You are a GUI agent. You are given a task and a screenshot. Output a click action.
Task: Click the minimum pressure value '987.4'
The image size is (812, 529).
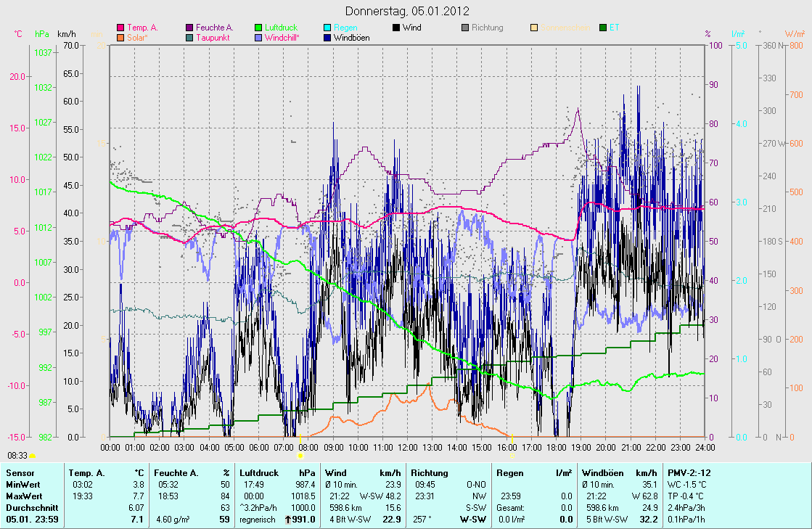[305, 485]
